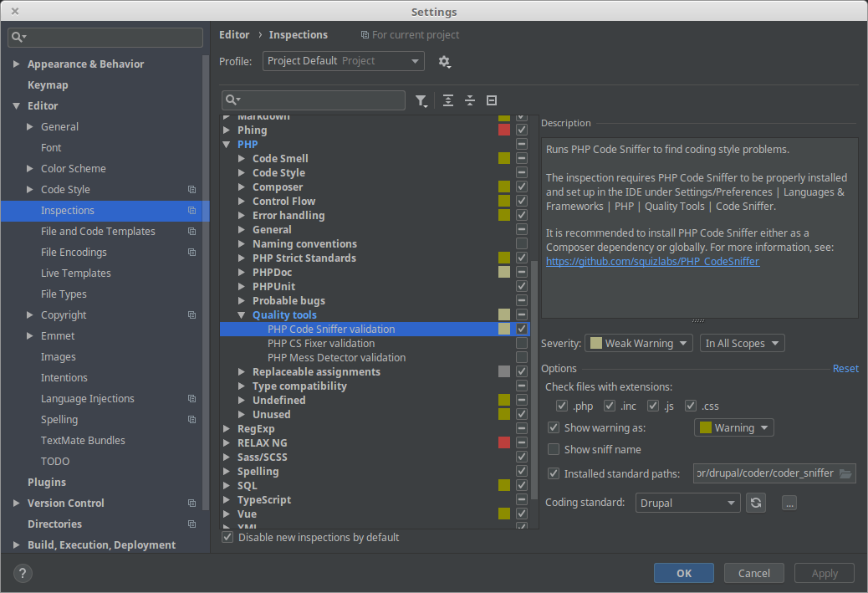The width and height of the screenshot is (868, 593).
Task: Toggle PHP Code Sniffer validation checkbox
Action: click(522, 329)
